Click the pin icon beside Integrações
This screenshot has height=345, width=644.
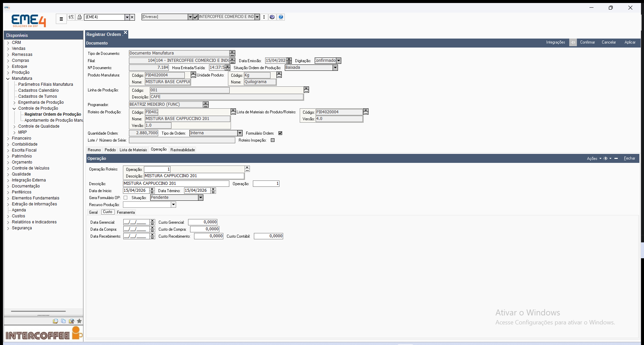[573, 43]
